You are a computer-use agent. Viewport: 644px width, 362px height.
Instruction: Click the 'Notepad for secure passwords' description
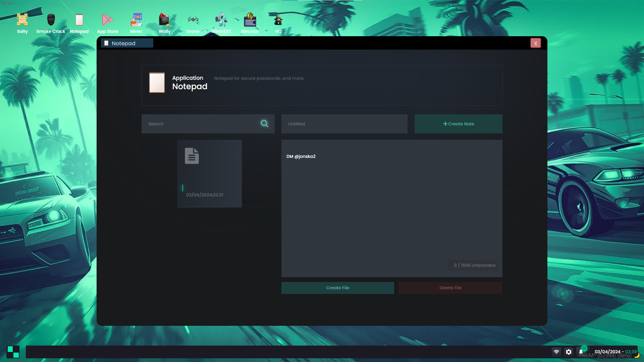click(x=259, y=78)
